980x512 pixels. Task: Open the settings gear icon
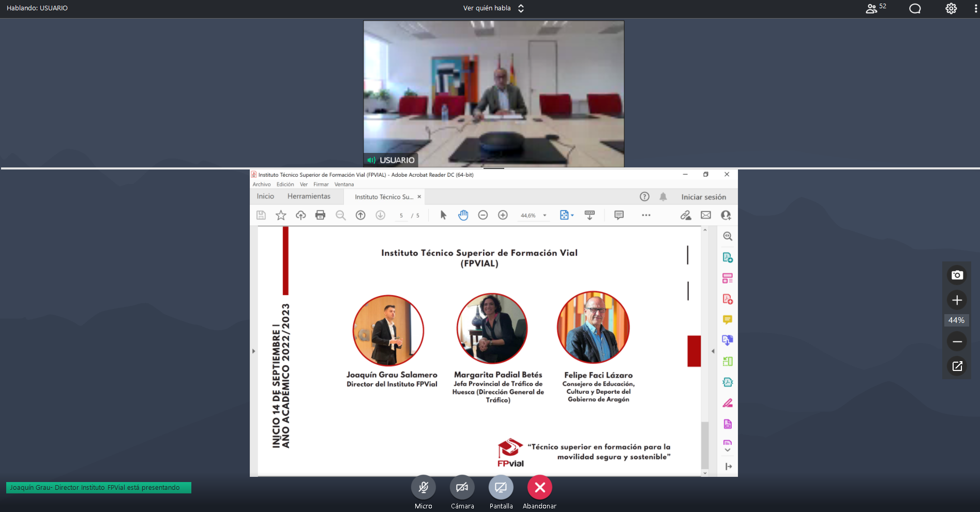pyautogui.click(x=951, y=8)
